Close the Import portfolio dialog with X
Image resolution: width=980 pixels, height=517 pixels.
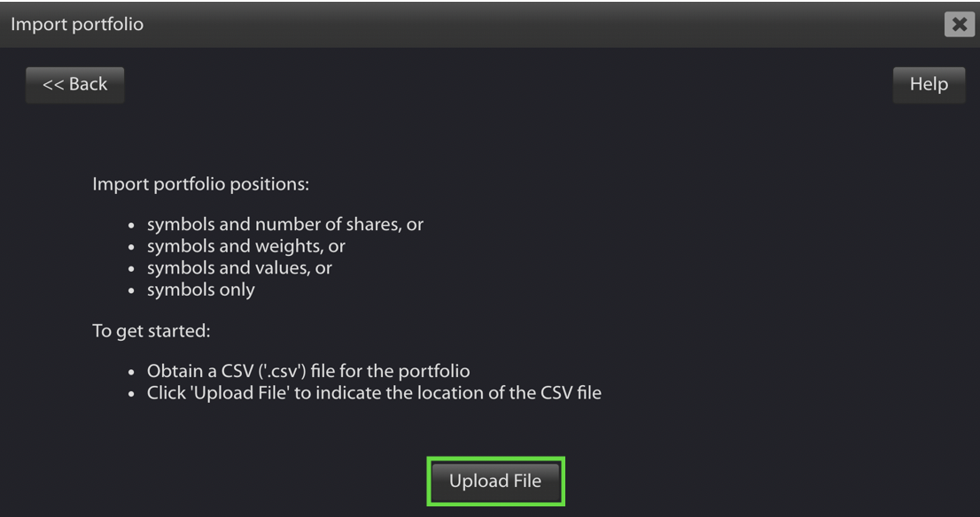(x=960, y=25)
